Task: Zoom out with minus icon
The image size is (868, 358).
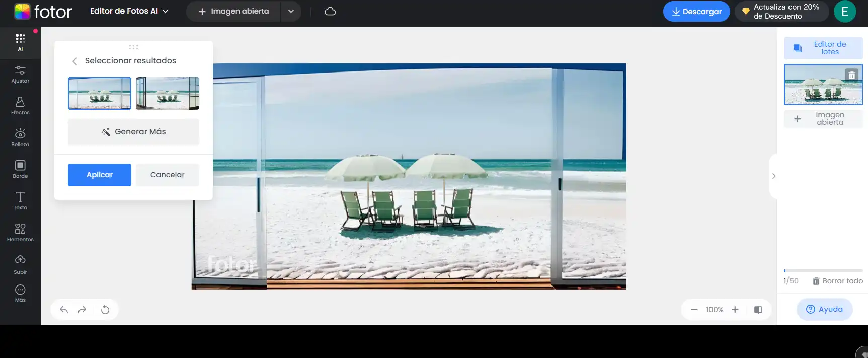Action: point(694,310)
